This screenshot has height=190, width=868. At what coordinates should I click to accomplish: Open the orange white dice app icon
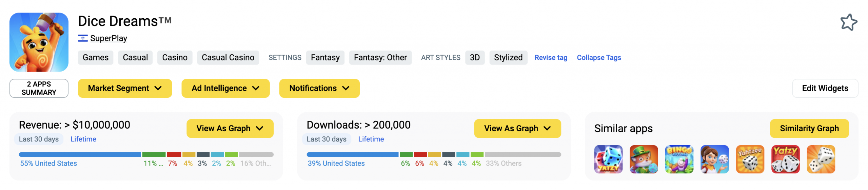[821, 159]
